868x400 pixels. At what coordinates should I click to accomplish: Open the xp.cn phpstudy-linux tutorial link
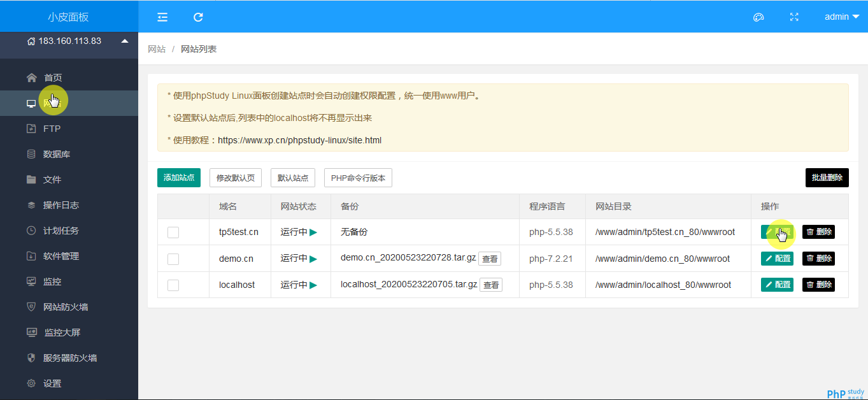pos(299,140)
